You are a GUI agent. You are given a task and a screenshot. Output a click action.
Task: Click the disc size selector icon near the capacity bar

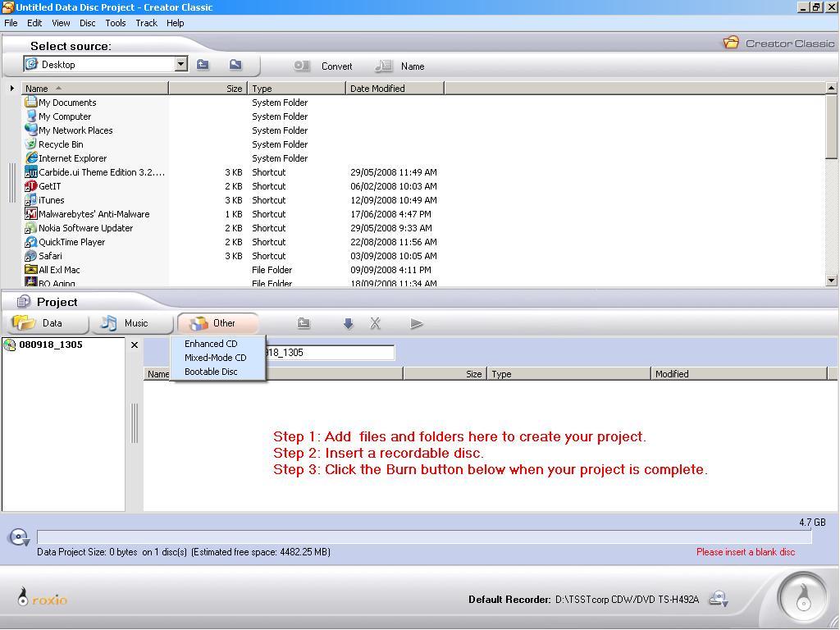(20, 537)
